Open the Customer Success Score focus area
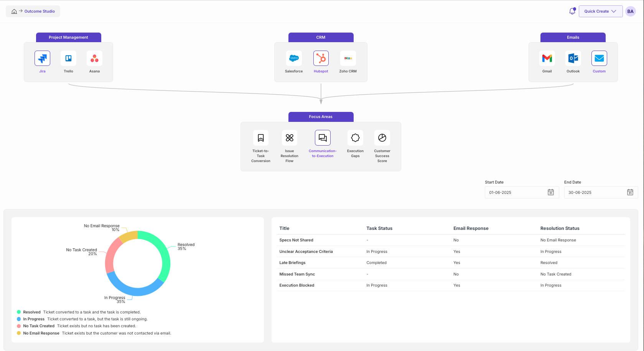 382,138
